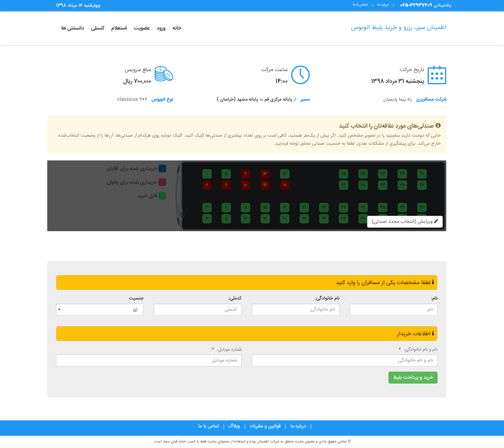Image resolution: width=504 pixels, height=448 pixels.
Task: Click the green buy and pay ticket button
Action: coord(413,377)
